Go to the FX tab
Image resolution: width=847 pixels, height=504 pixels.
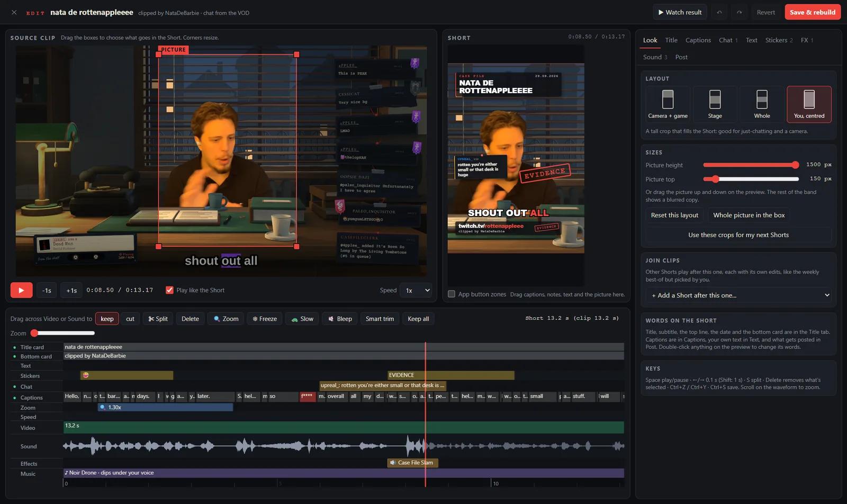pyautogui.click(x=807, y=40)
